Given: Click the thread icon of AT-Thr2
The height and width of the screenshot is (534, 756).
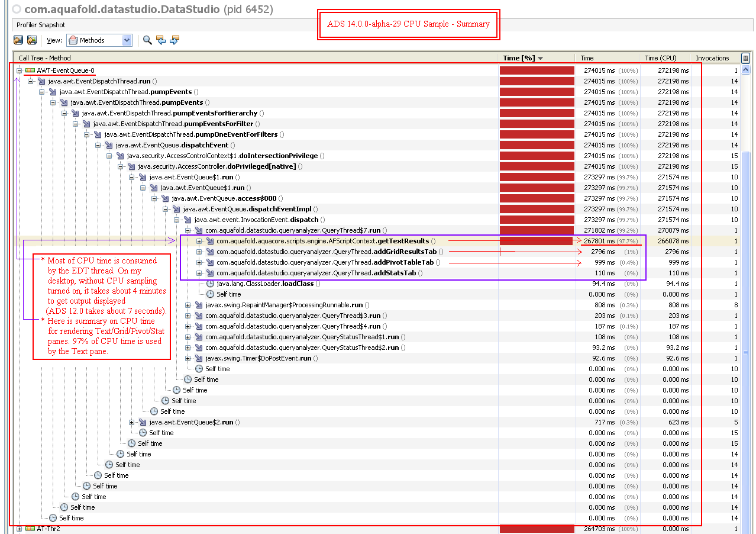Looking at the screenshot, I should 30,529.
